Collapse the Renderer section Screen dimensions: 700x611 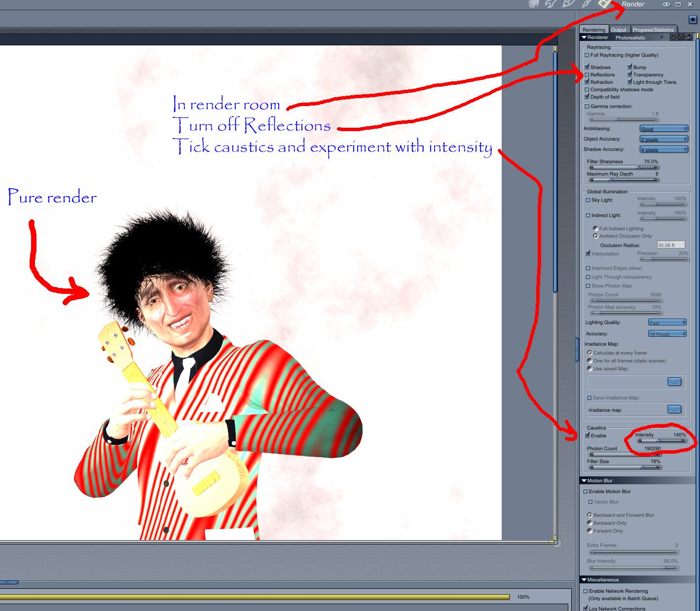click(x=584, y=37)
